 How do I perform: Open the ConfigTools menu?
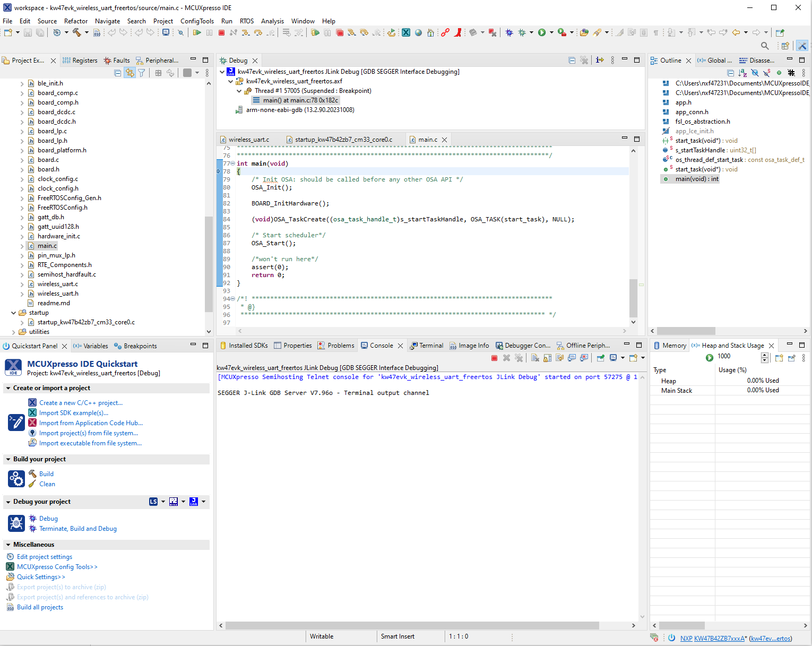click(x=197, y=21)
